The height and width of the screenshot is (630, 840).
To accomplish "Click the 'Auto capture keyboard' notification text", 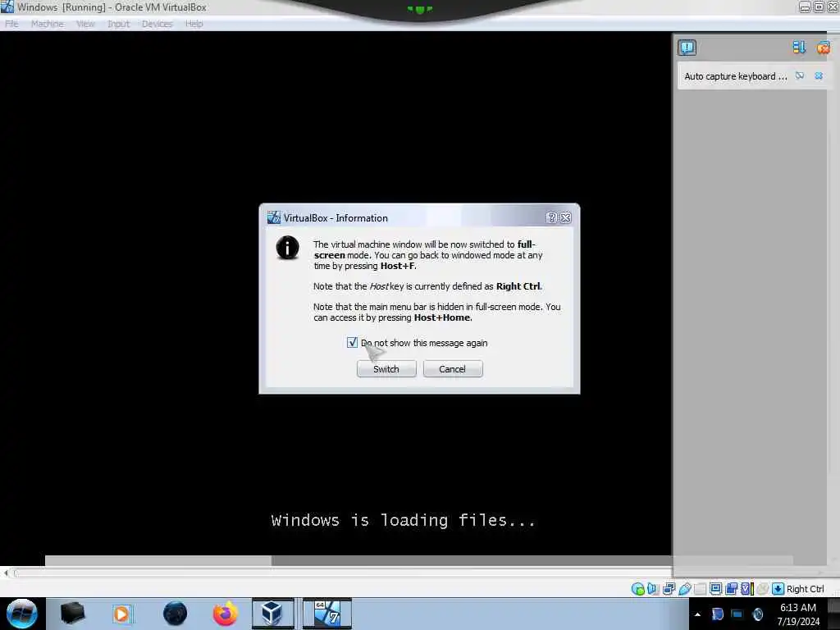I will (735, 76).
